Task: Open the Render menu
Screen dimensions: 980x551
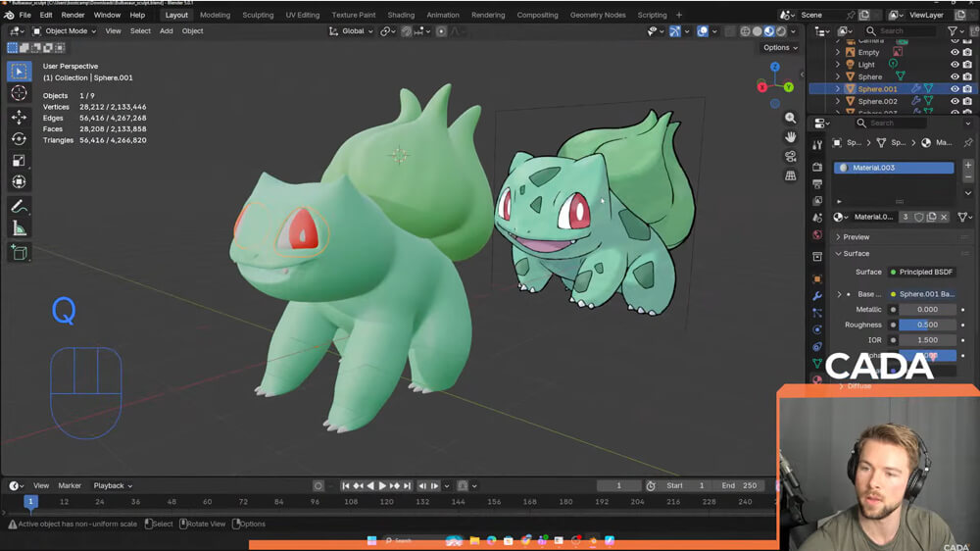Action: [73, 16]
